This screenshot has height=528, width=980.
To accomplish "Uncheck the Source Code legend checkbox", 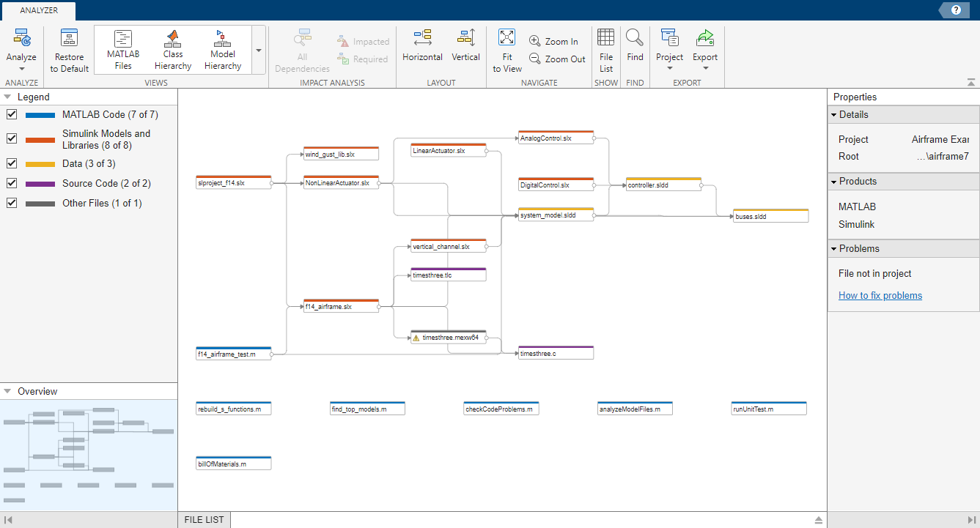I will coord(12,184).
